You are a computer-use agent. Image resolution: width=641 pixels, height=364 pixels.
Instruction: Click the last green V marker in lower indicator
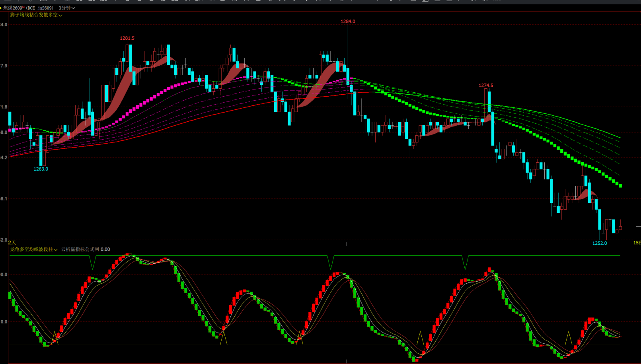465,263
